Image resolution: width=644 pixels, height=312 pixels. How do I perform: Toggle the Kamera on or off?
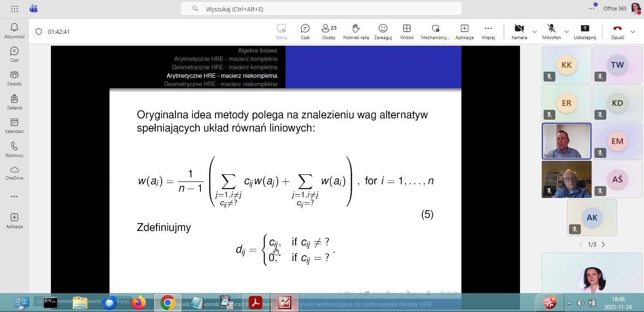point(519,32)
